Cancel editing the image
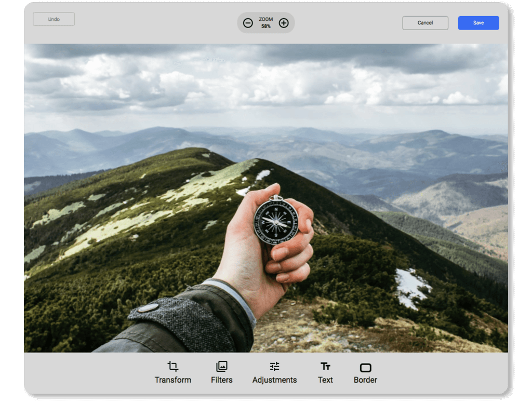This screenshot has height=418, width=532. (x=425, y=22)
